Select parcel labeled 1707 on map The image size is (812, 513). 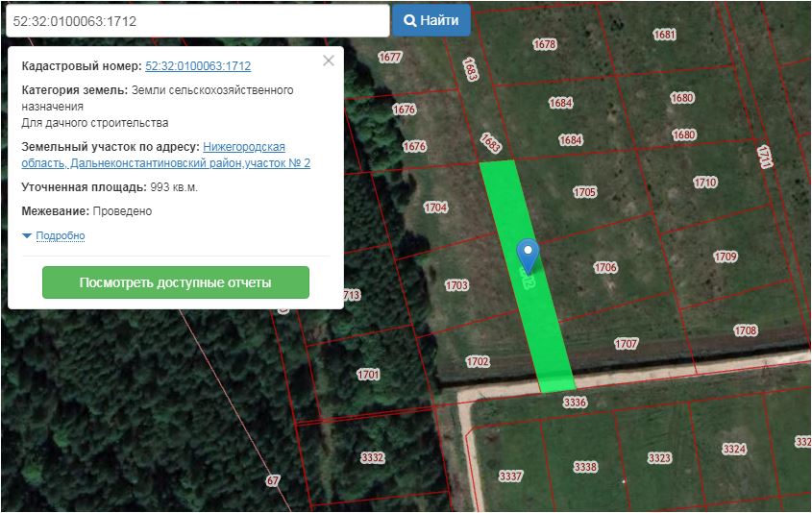627,343
